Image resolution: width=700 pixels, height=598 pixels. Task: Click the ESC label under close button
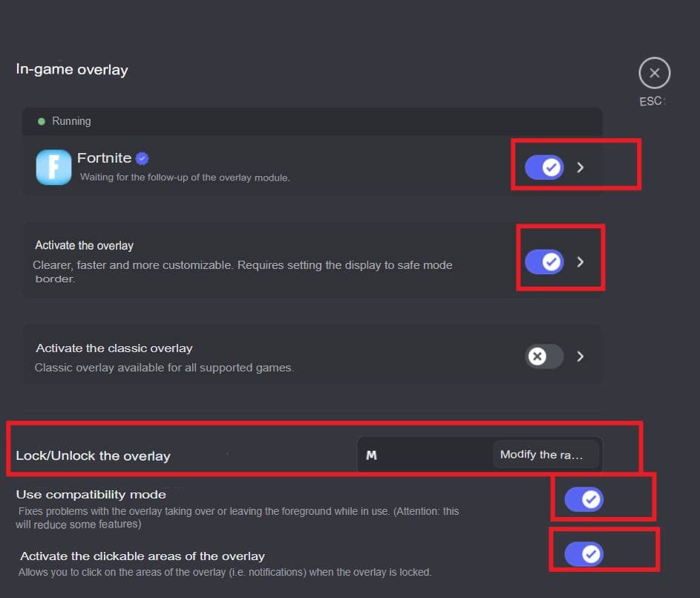(x=652, y=101)
